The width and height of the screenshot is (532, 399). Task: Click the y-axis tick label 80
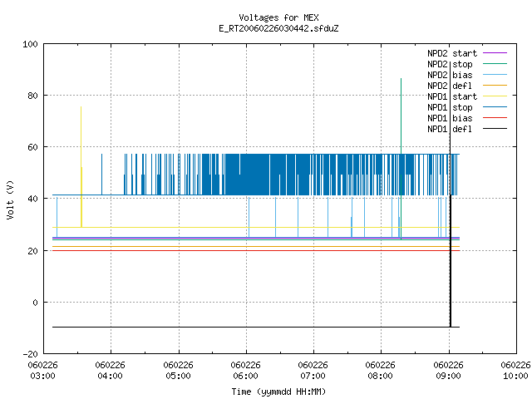pyautogui.click(x=32, y=96)
